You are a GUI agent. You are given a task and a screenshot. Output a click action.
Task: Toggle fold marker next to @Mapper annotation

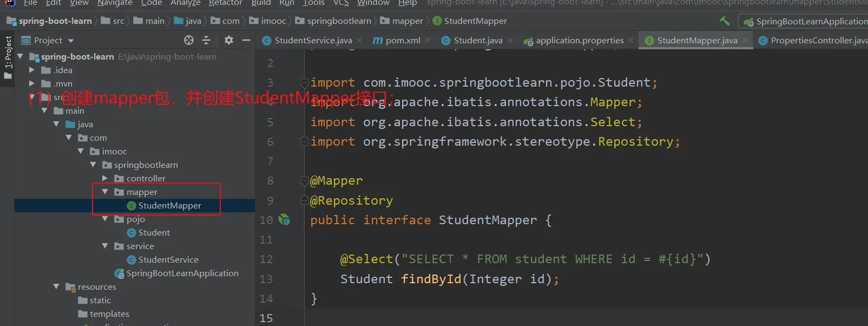click(305, 181)
